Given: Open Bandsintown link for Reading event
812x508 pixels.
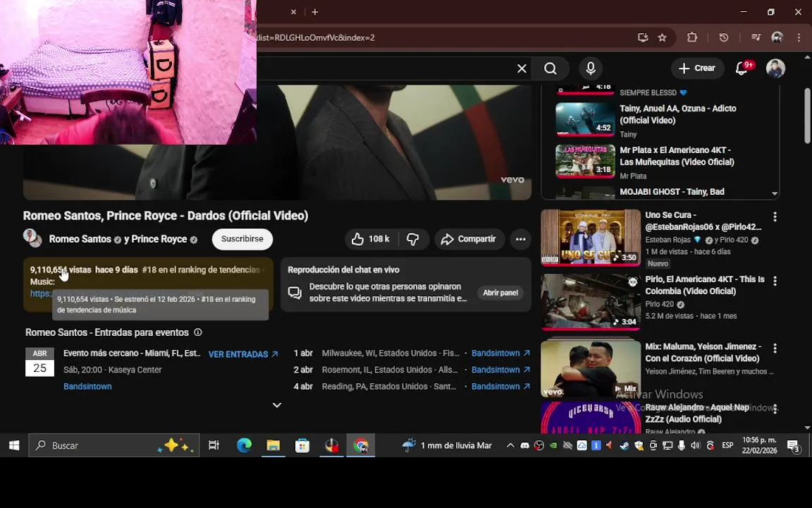Looking at the screenshot, I should click(500, 386).
